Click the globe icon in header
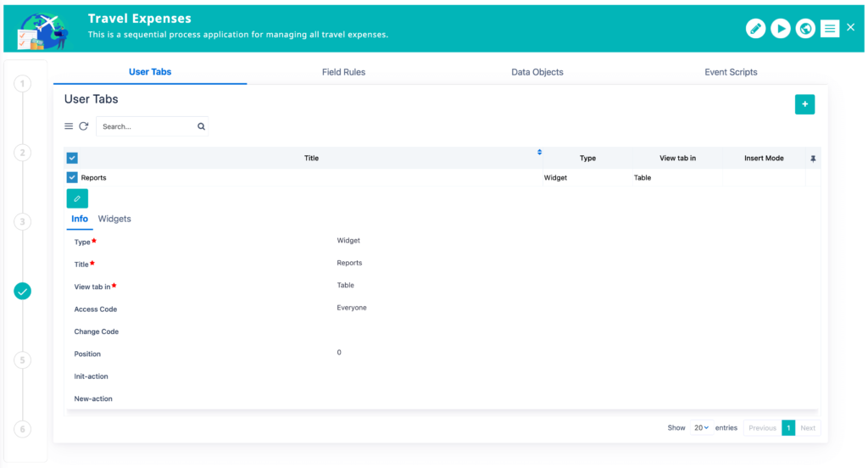Screen dimensions: 868x468 (x=805, y=28)
